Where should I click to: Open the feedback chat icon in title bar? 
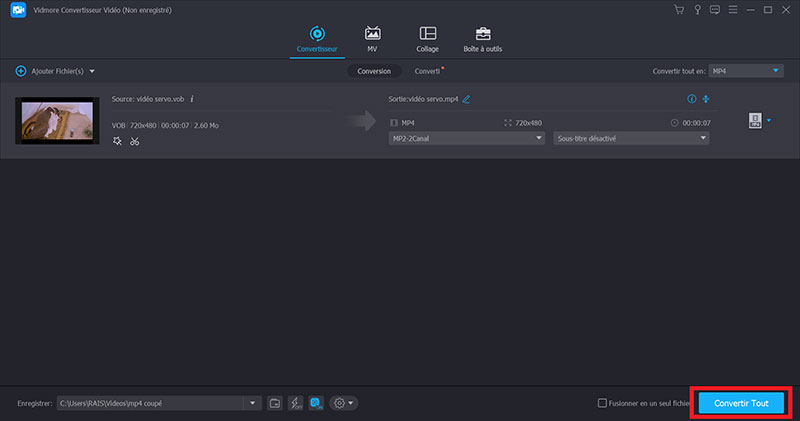[714, 10]
